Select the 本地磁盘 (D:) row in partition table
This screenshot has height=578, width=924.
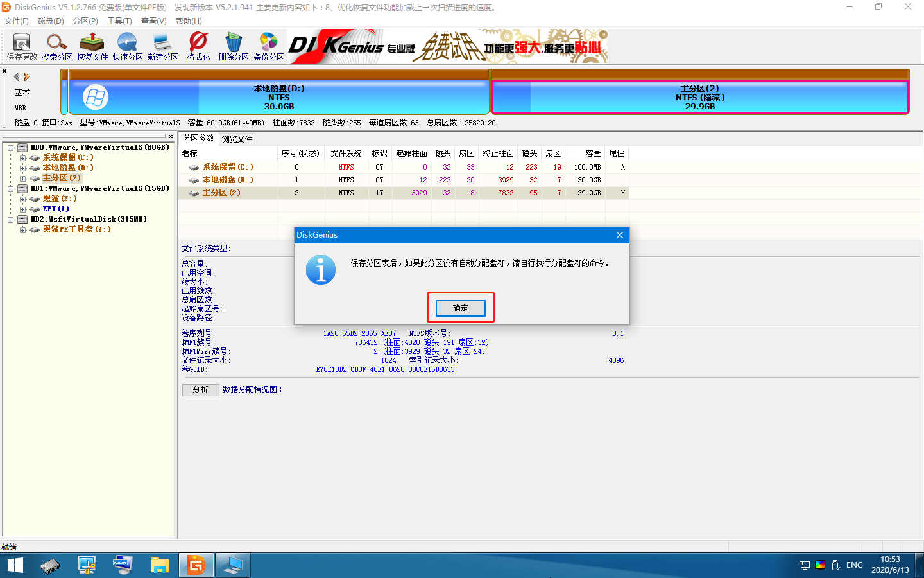point(404,180)
